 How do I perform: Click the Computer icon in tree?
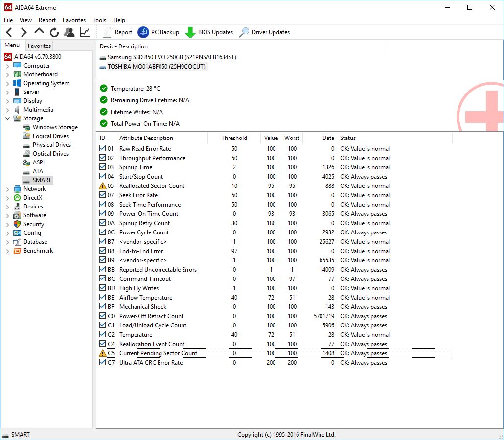[x=17, y=66]
